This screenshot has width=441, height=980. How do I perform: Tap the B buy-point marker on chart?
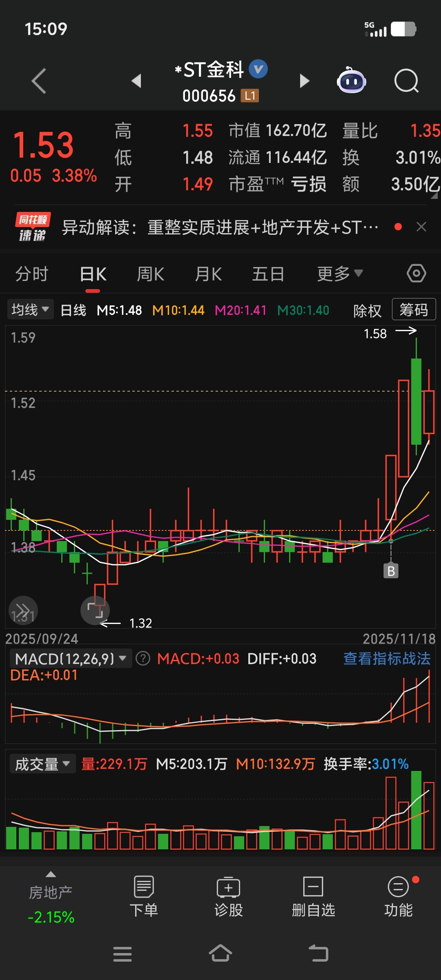[391, 571]
